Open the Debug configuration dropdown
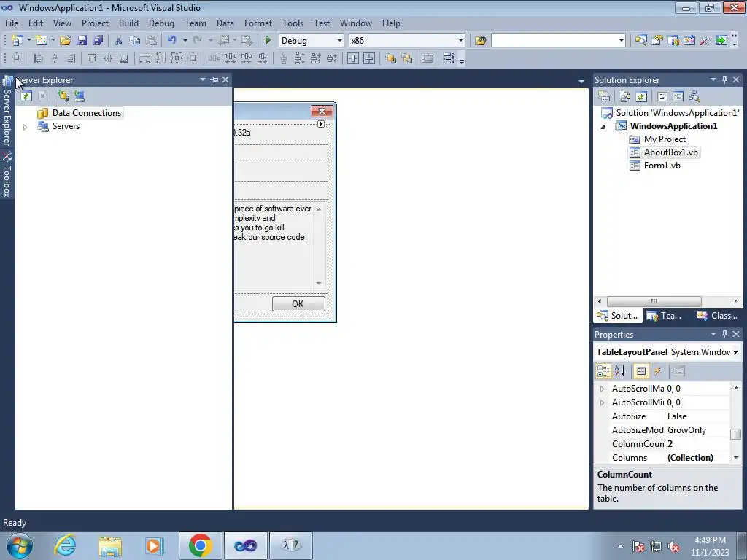Viewport: 747px width, 560px height. click(x=340, y=41)
